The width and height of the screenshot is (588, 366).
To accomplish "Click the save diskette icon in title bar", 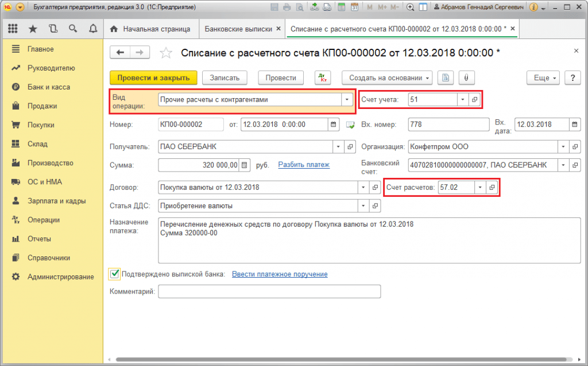I will [274, 7].
